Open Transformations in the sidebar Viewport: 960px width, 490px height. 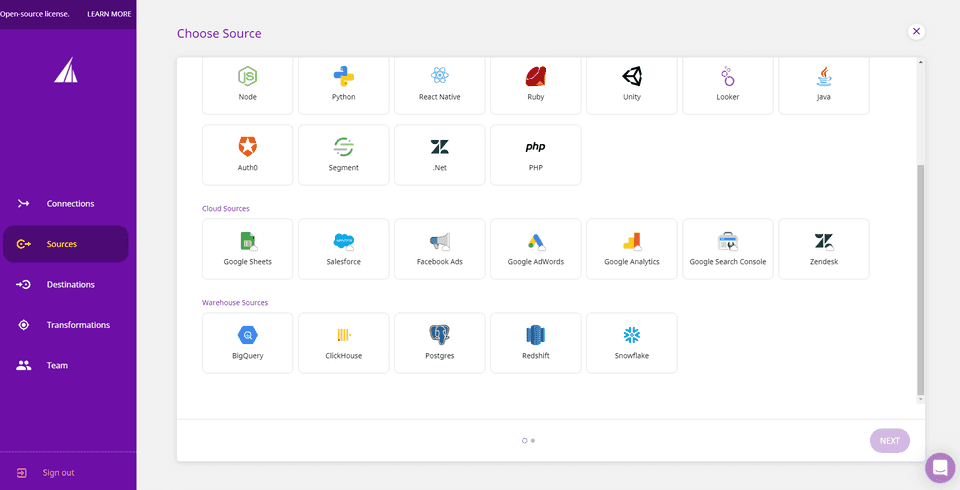[x=66, y=325]
